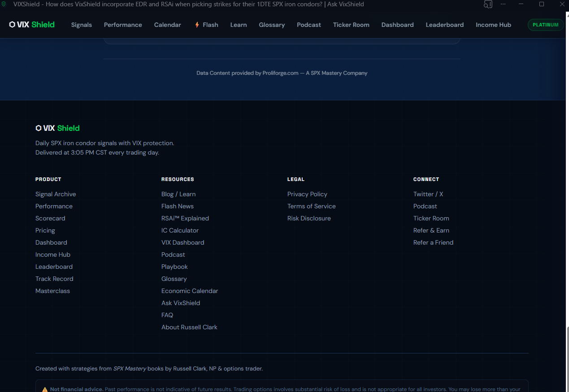
Task: Click the PLATINUM membership badge
Action: pos(546,25)
